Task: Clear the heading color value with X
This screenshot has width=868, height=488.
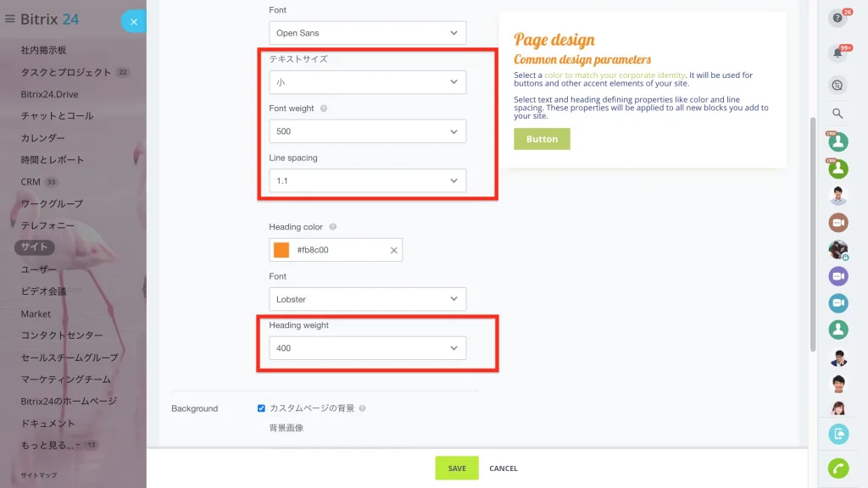Action: [x=393, y=250]
